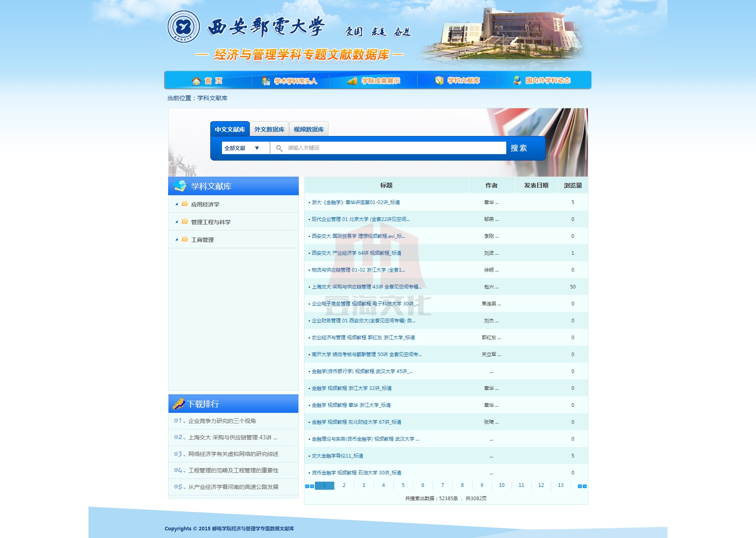Open the 交大金融学导论11_标清 link
The height and width of the screenshot is (538, 756).
(x=337, y=456)
